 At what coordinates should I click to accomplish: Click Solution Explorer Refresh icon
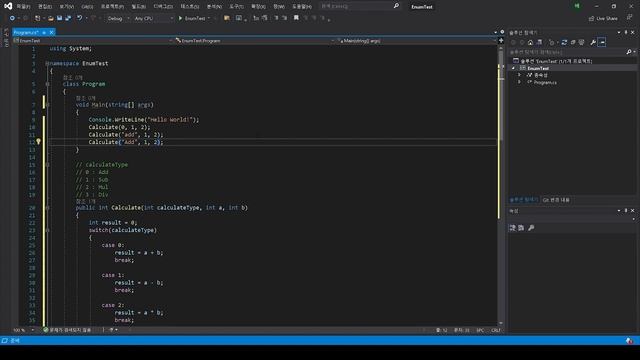click(564, 42)
